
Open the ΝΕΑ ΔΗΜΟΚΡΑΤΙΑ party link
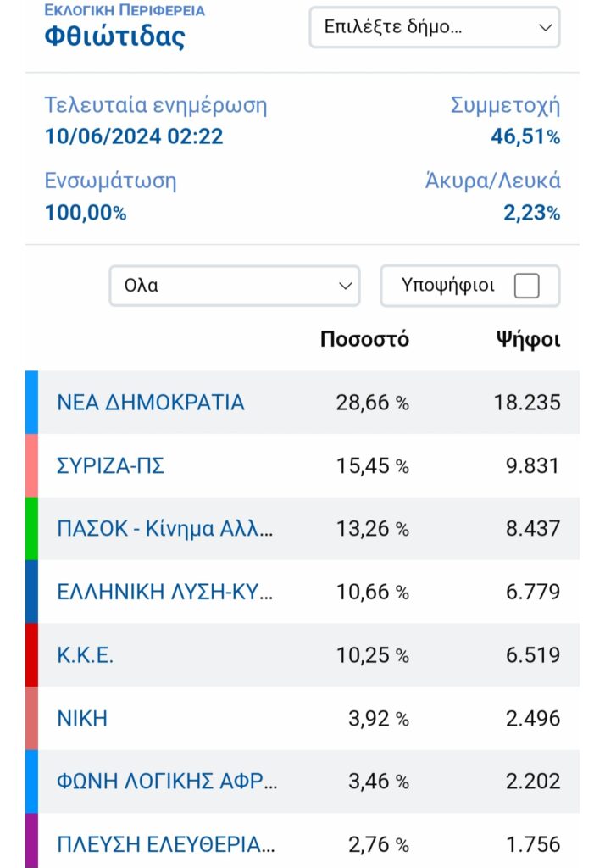(151, 403)
